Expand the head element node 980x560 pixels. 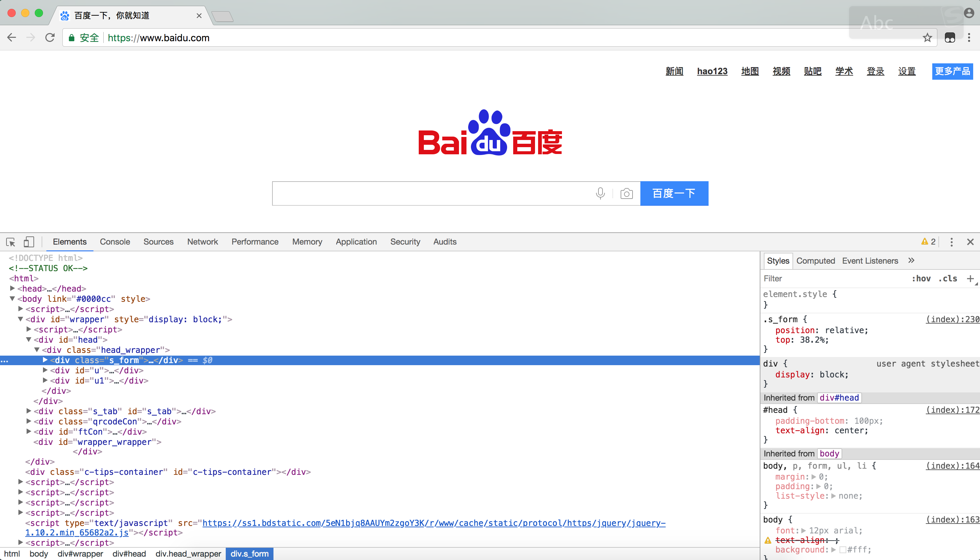pos(12,289)
